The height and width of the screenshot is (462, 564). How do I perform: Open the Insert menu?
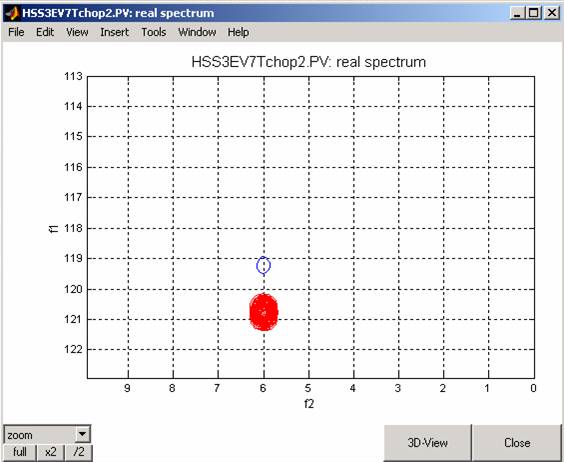click(x=114, y=32)
